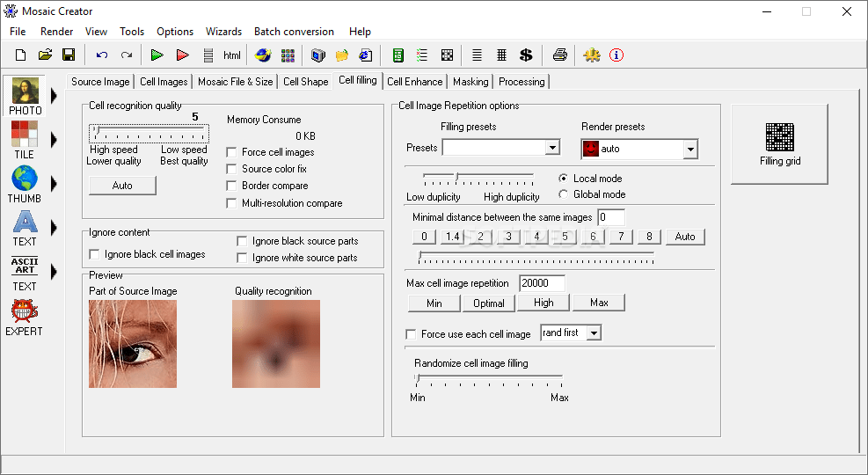Click the green calculator toolbar icon

click(398, 55)
